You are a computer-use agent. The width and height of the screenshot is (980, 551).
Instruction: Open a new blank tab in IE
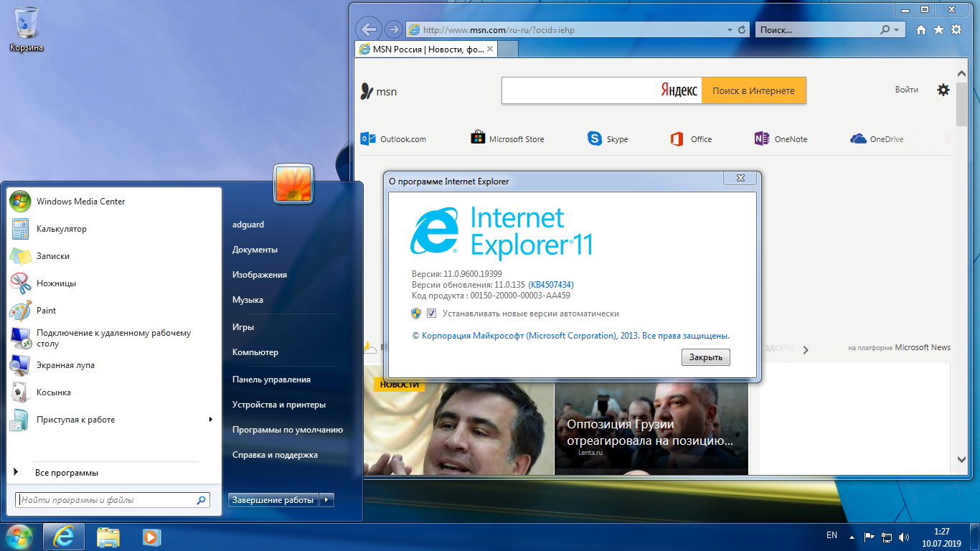click(508, 50)
